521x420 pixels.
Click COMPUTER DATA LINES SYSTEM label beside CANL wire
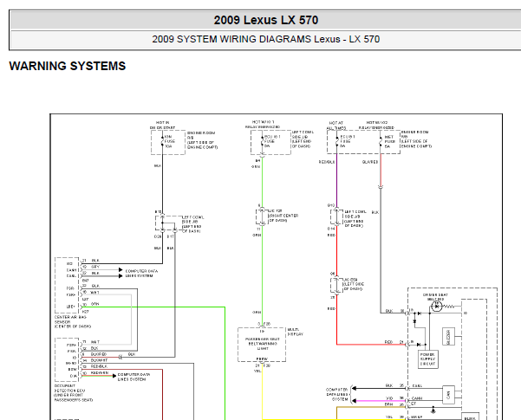337,394
